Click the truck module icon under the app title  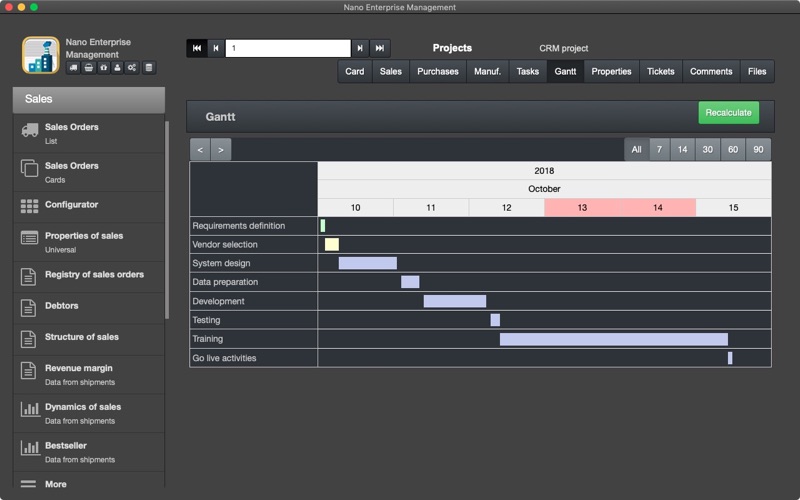[73, 68]
